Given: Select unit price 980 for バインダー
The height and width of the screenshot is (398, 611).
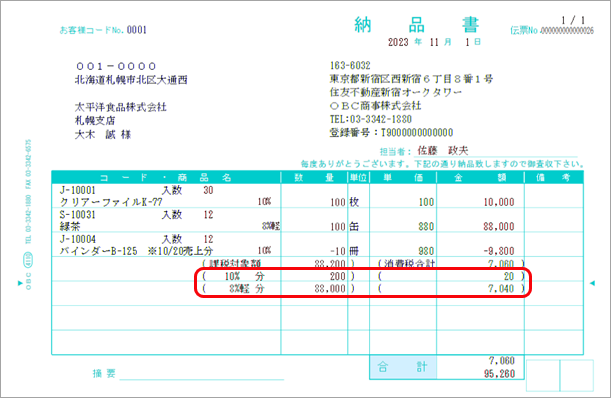Looking at the screenshot, I should pos(426,251).
